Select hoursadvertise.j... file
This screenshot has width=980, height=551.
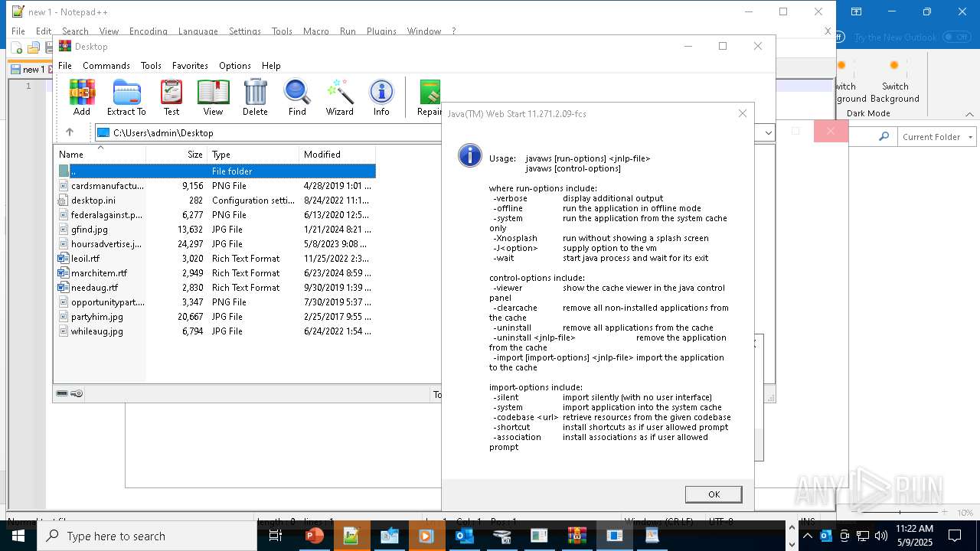click(217, 244)
